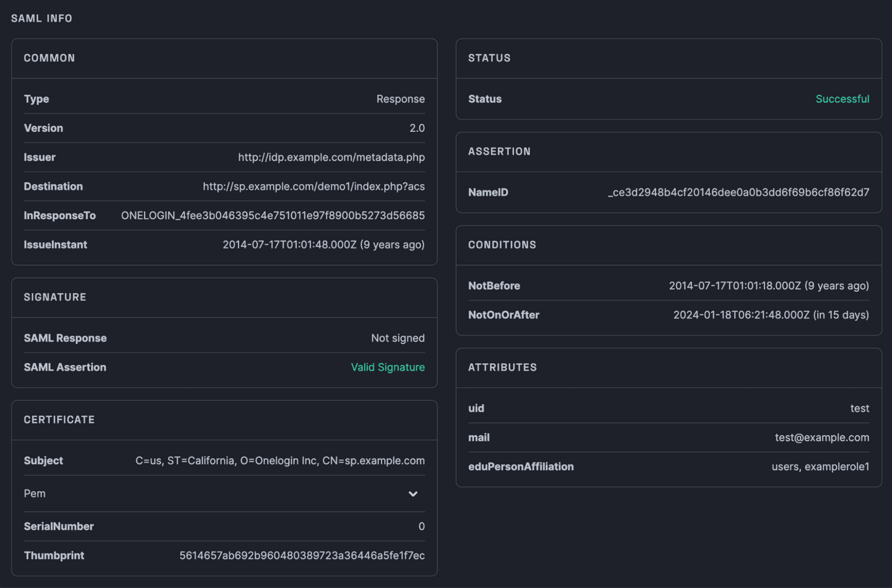
Task: Click the Certificate section header
Action: tap(59, 420)
